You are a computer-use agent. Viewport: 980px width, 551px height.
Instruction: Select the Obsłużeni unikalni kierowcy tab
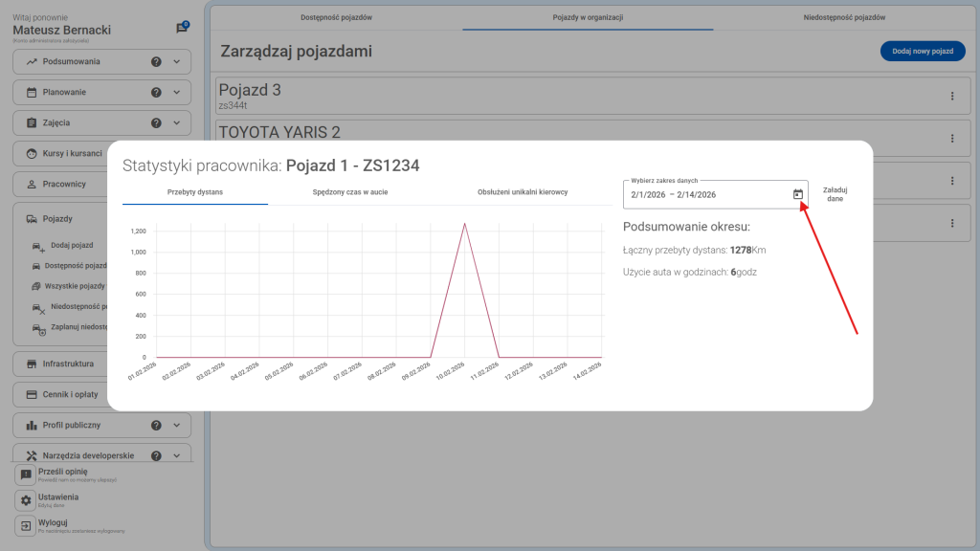523,192
